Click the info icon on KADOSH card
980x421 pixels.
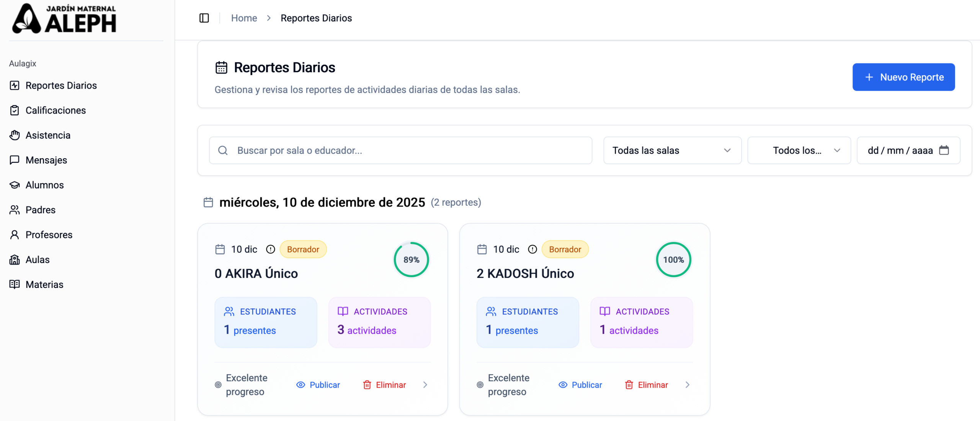click(x=532, y=249)
